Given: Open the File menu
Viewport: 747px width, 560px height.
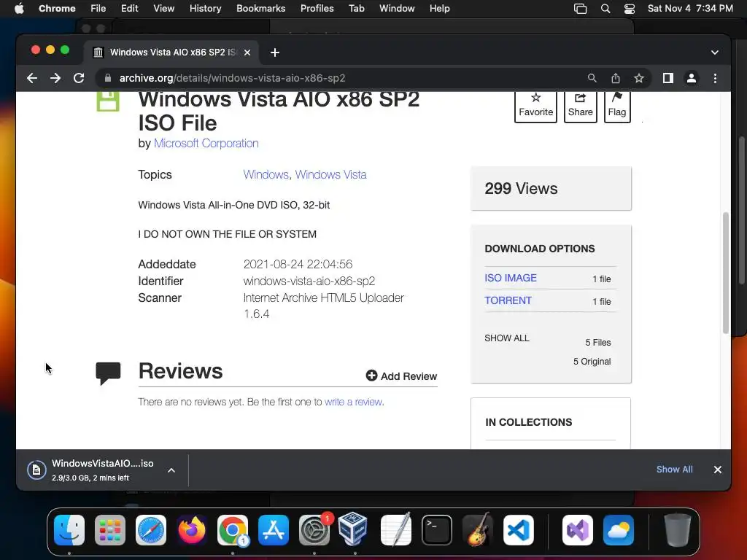Looking at the screenshot, I should point(98,9).
